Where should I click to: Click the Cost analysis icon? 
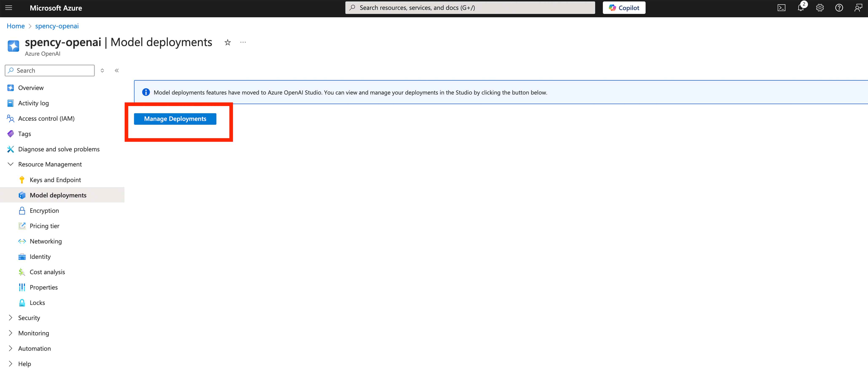[x=22, y=272]
